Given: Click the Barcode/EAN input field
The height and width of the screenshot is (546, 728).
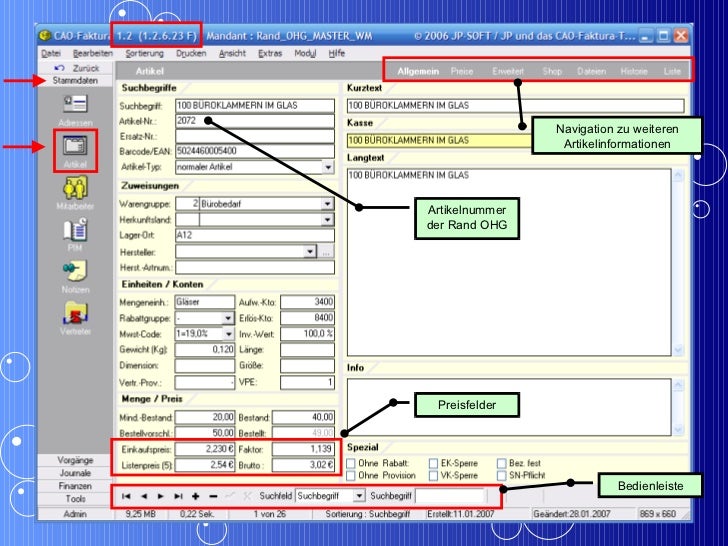Looking at the screenshot, I should (x=255, y=151).
